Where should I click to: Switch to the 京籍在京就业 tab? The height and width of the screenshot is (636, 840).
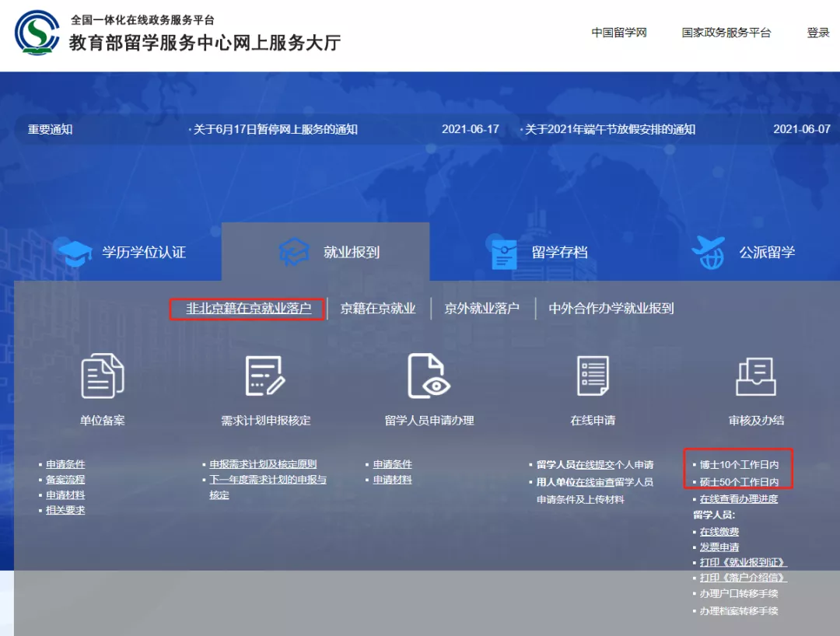pyautogui.click(x=379, y=309)
